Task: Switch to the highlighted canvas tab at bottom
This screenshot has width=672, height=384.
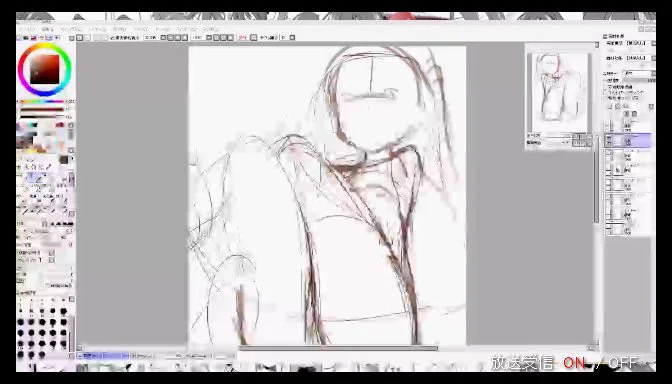Action: (103, 356)
